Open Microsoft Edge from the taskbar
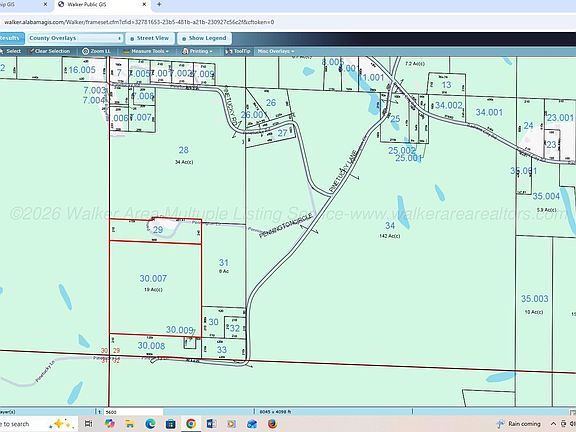 (150, 424)
